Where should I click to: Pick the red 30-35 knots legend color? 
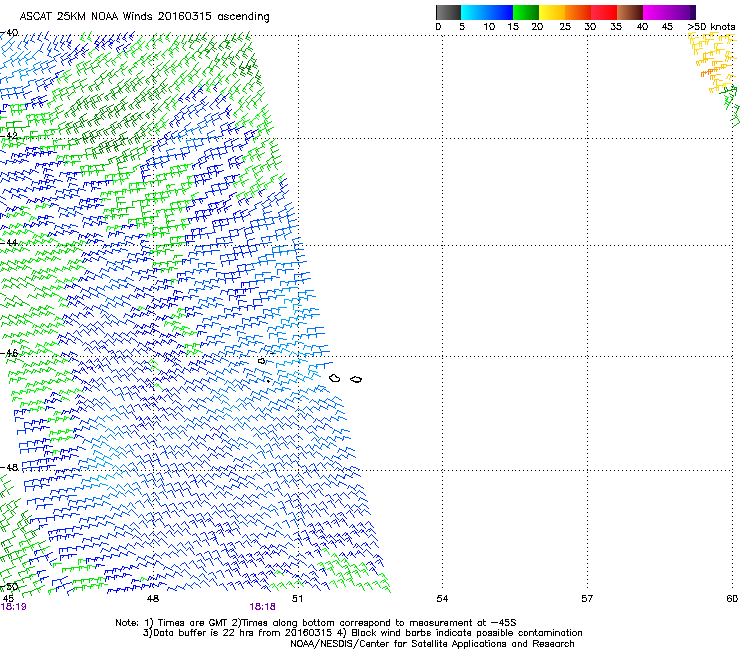tap(604, 12)
